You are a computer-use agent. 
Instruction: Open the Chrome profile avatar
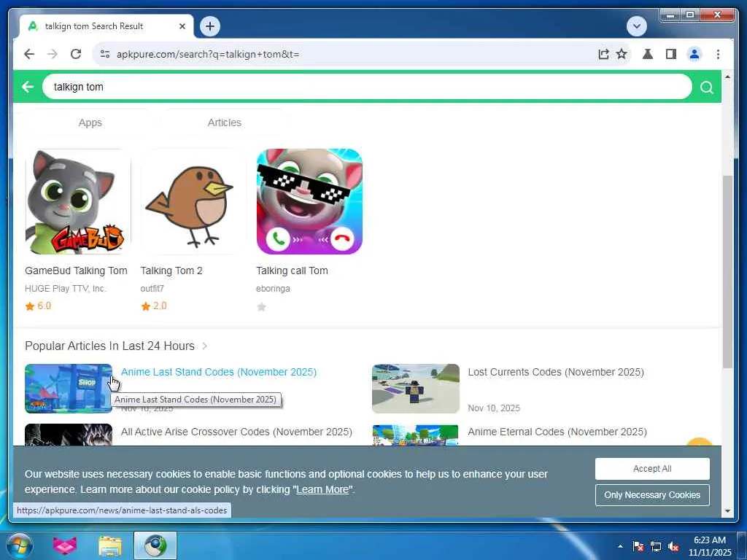point(694,54)
